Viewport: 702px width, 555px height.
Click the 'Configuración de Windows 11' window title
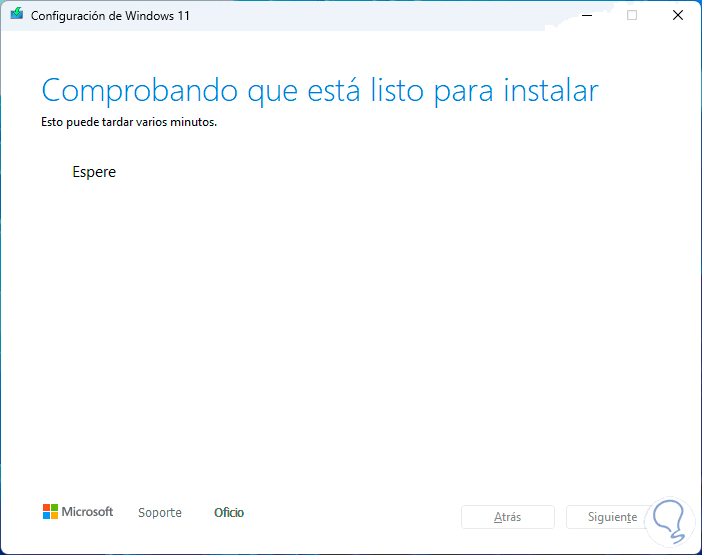110,16
